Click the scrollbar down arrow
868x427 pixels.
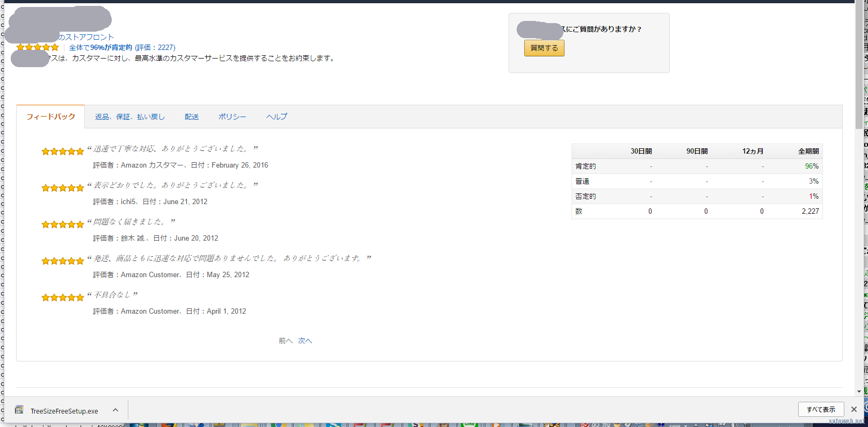(859, 392)
